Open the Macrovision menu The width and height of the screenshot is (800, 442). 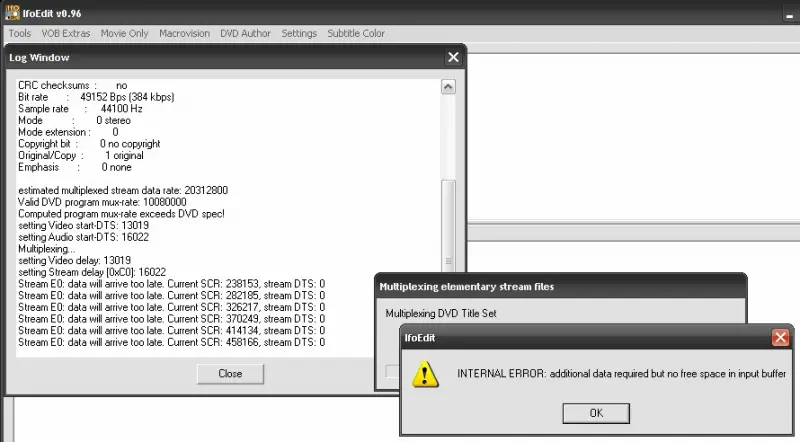[184, 33]
